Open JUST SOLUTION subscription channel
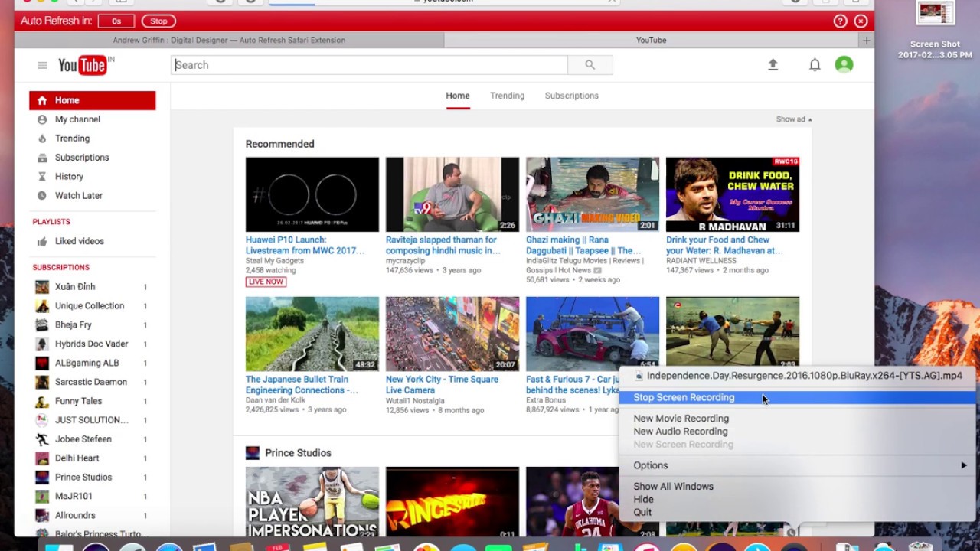The image size is (980, 551). pos(92,420)
